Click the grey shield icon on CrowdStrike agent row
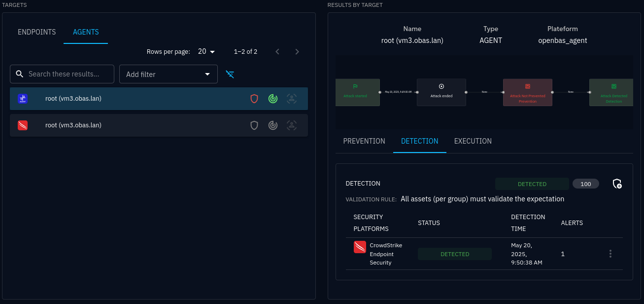This screenshot has height=304, width=644. 254,125
